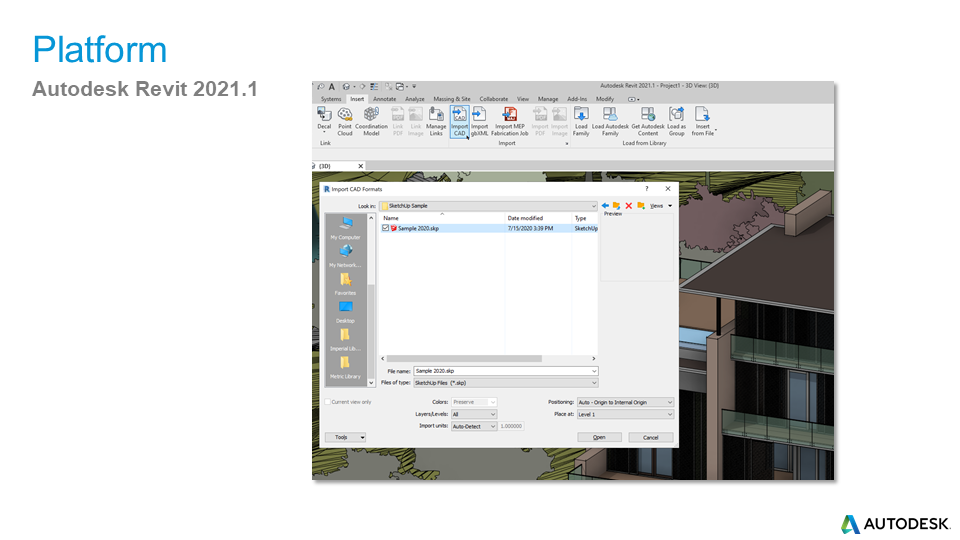Open My Network places shortcut
960x540 pixels.
[x=345, y=256]
